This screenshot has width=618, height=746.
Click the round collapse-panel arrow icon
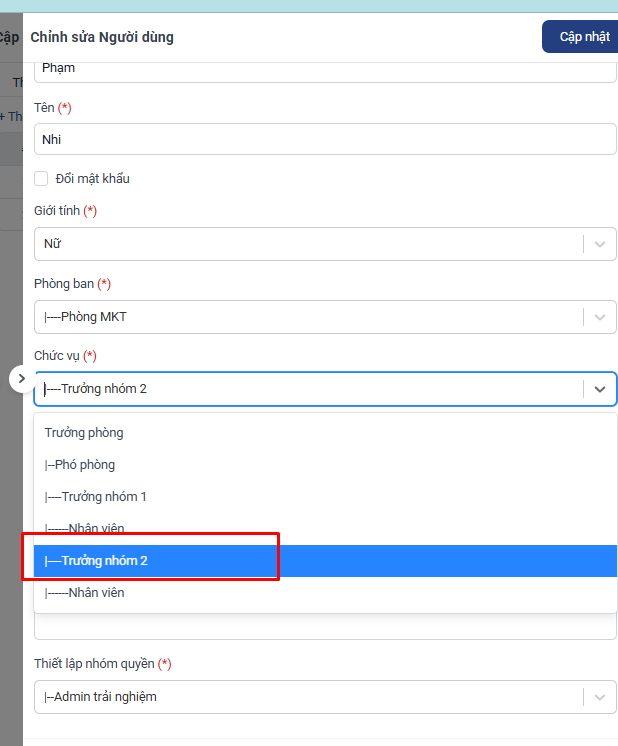pyautogui.click(x=21, y=379)
